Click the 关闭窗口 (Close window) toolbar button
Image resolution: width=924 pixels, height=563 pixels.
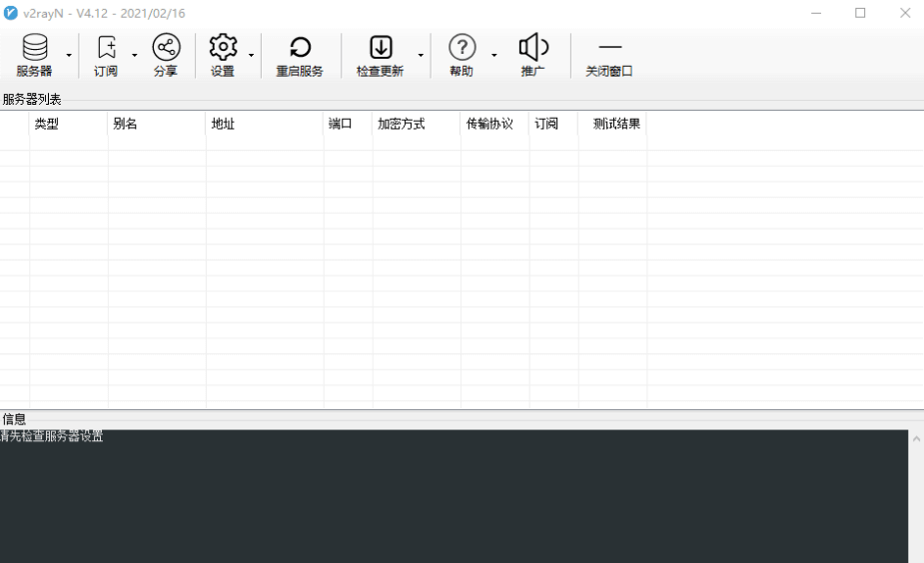(609, 55)
